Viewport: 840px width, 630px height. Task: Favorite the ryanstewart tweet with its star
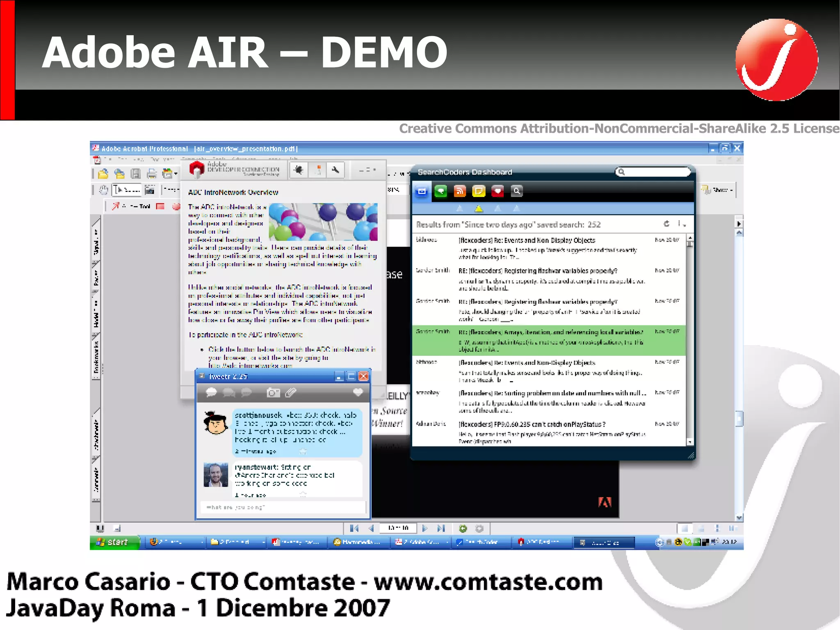[303, 494]
